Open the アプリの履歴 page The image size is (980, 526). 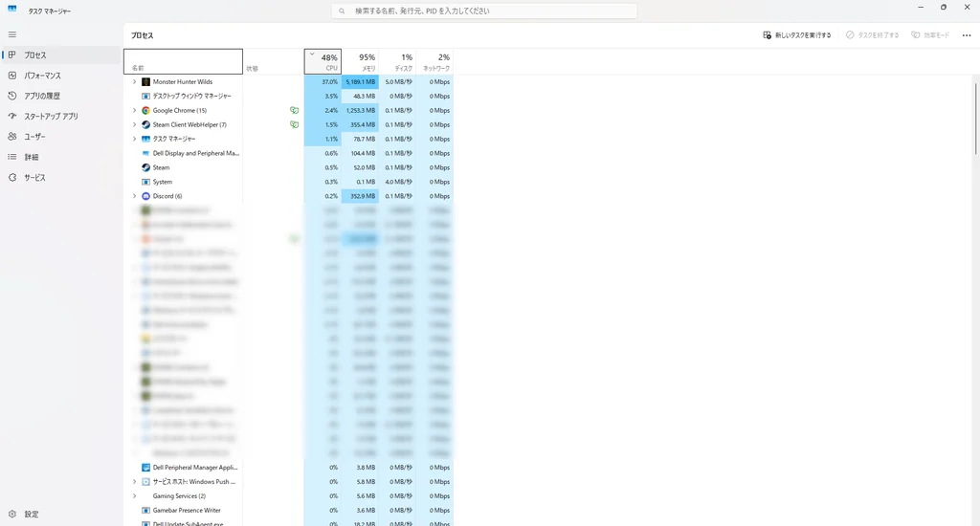tap(60, 96)
